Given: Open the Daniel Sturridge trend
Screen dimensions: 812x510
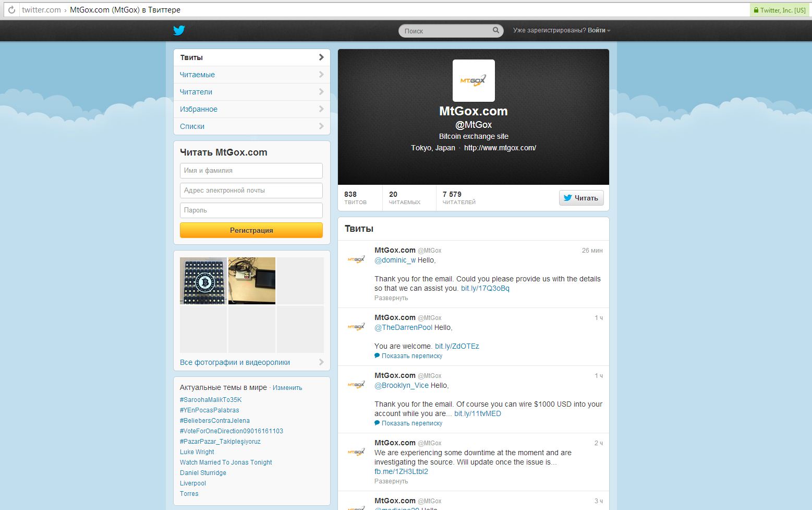Looking at the screenshot, I should pyautogui.click(x=203, y=473).
